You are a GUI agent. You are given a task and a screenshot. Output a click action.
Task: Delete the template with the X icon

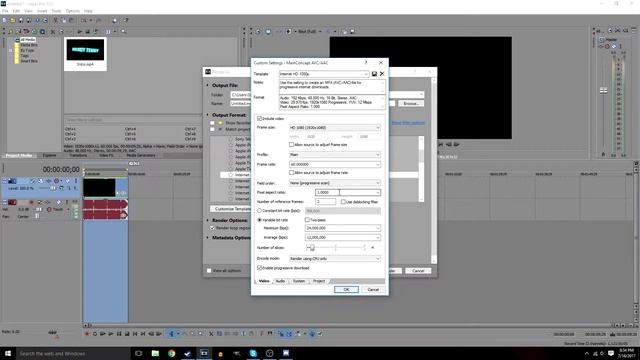(382, 74)
